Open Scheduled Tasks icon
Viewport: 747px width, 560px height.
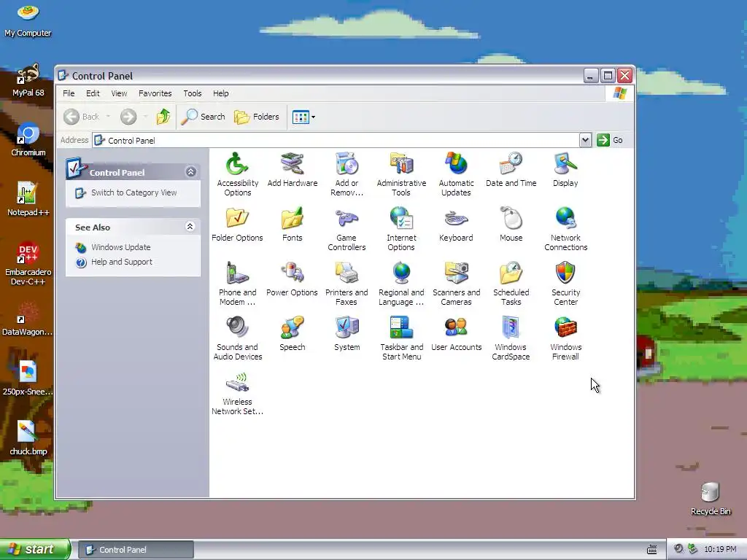pyautogui.click(x=511, y=273)
